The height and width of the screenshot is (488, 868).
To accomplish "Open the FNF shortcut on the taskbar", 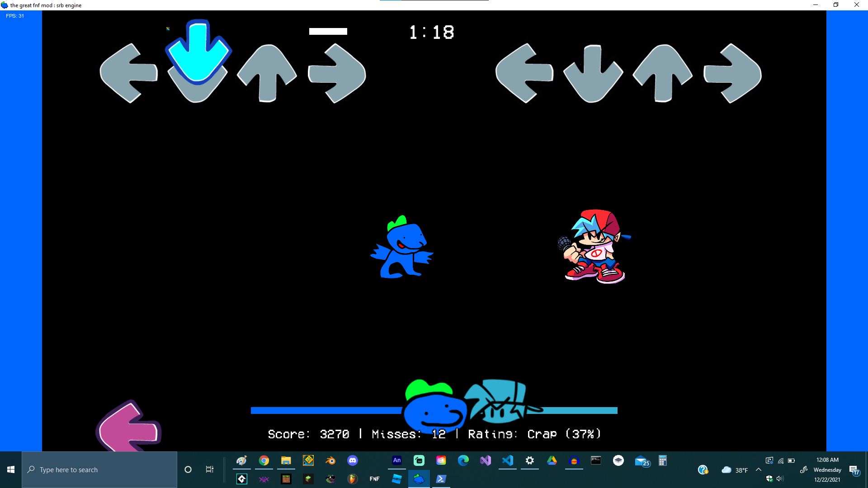I will coord(375,479).
